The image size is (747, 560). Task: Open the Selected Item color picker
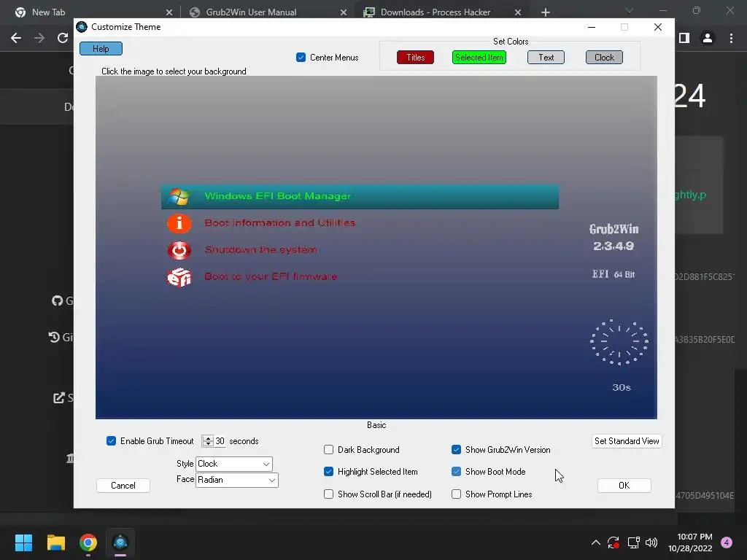point(479,57)
